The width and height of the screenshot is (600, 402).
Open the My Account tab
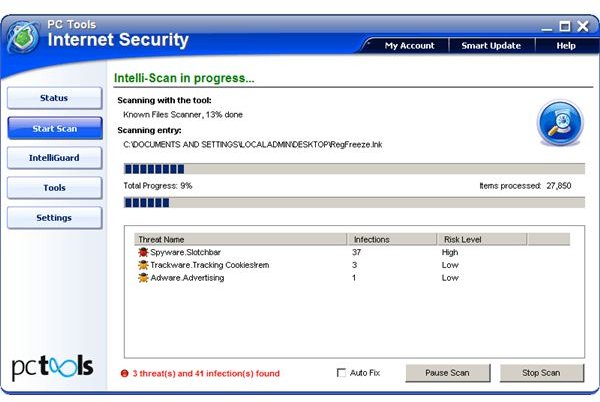point(409,46)
